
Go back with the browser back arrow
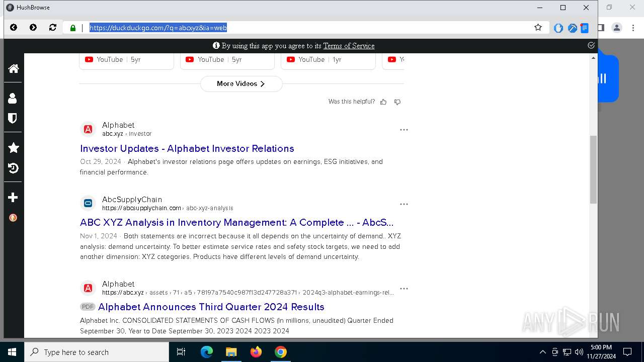click(14, 28)
